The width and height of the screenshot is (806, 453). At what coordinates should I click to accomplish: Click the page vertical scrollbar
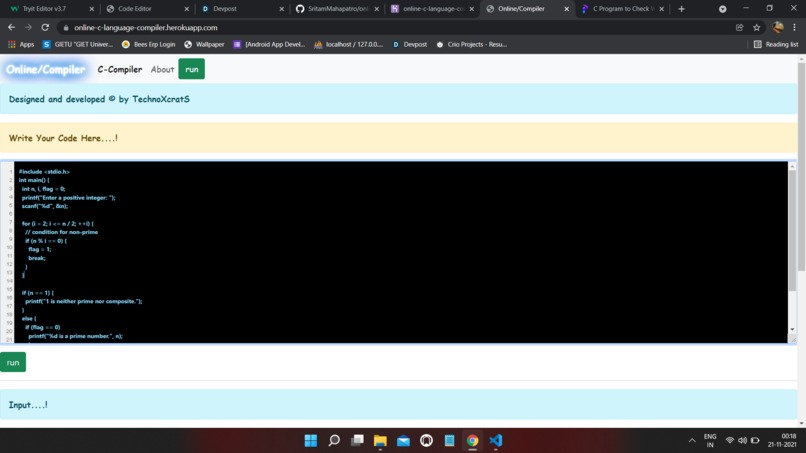click(801, 167)
